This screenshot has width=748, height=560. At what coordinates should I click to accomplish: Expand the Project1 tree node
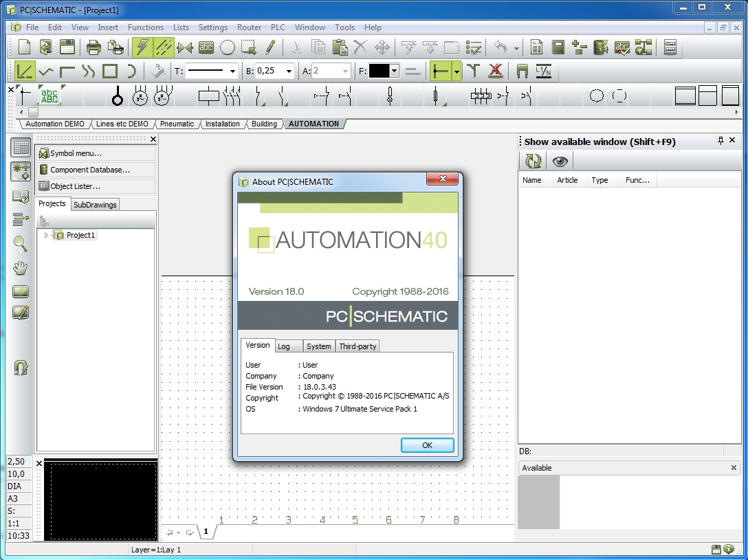point(46,235)
